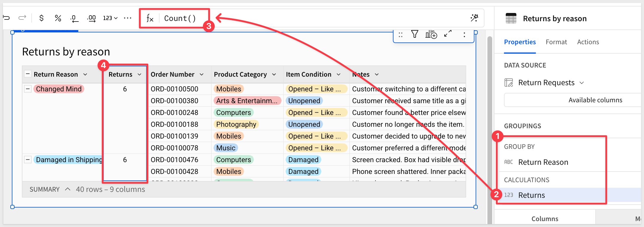The height and width of the screenshot is (227, 644).
Task: Decrease decimal places icon
Action: coord(74,19)
